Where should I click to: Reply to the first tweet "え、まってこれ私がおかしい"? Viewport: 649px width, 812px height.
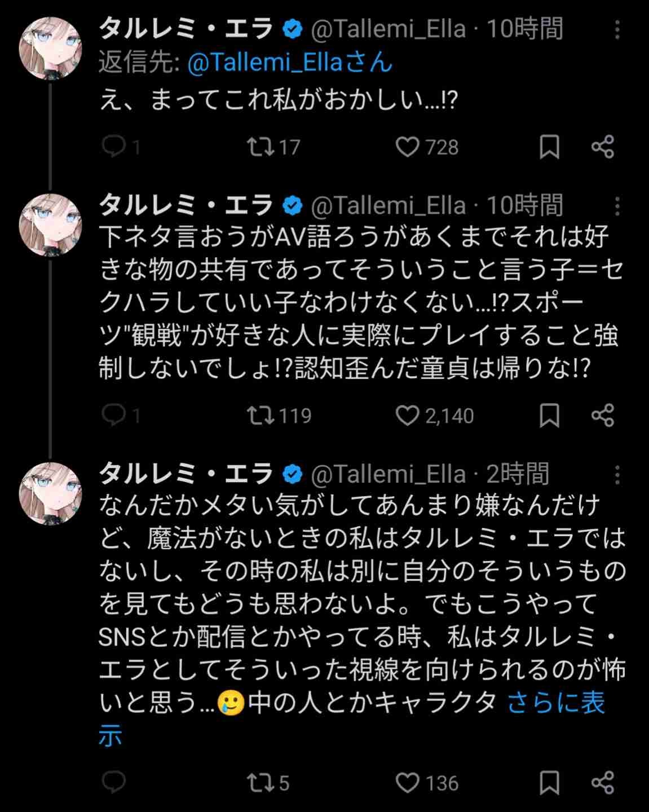[113, 147]
